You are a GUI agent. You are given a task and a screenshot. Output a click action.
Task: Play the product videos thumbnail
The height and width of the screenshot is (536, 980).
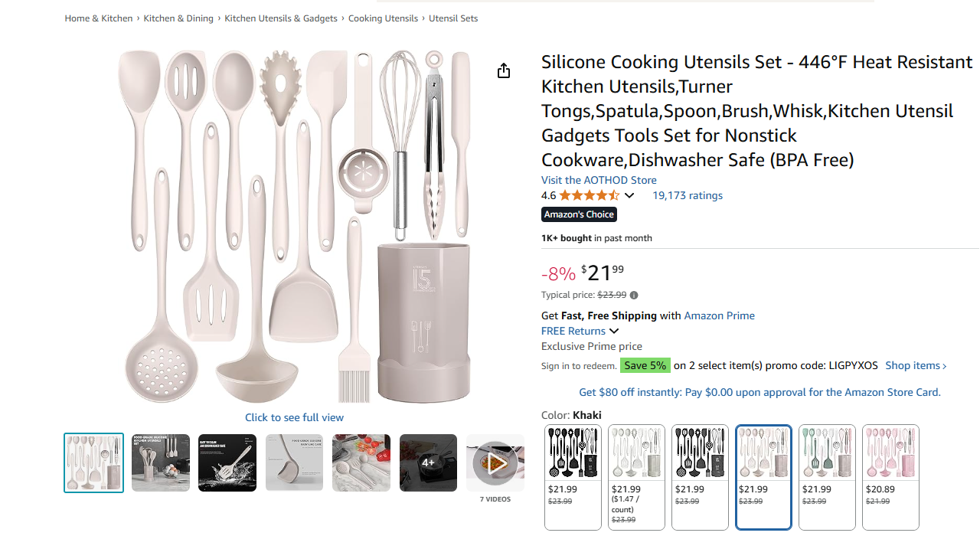(495, 462)
